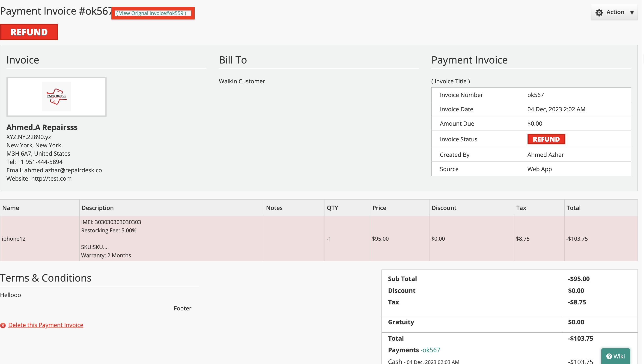Viewport: 644px width, 364px height.
Task: Click the red delete circle icon
Action: click(x=3, y=325)
